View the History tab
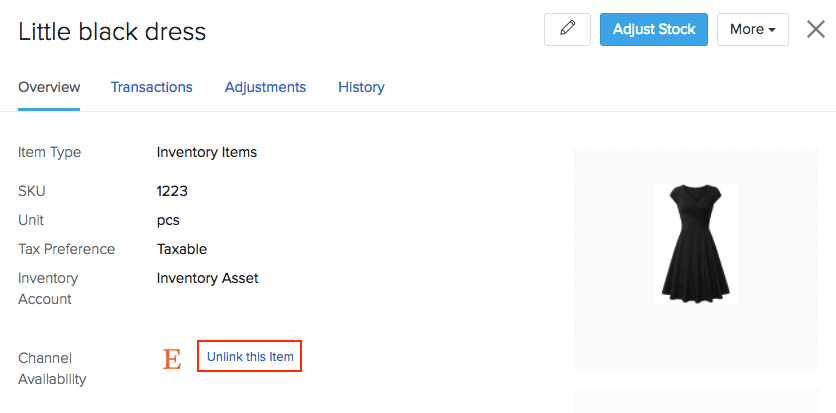Screen dimensions: 836x413 tap(361, 87)
